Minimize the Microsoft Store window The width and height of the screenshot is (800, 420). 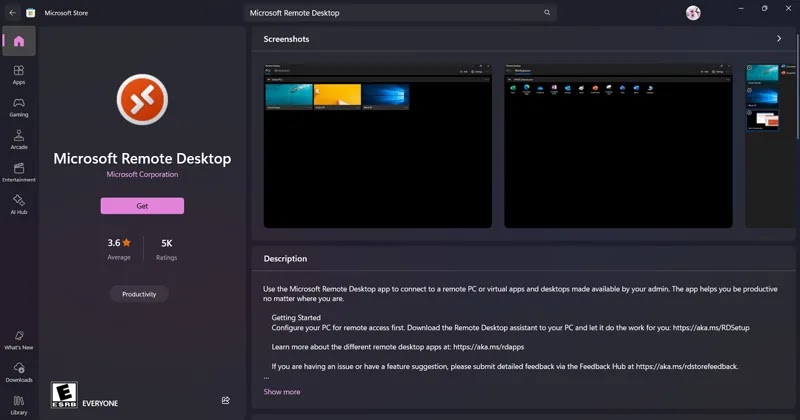point(741,9)
